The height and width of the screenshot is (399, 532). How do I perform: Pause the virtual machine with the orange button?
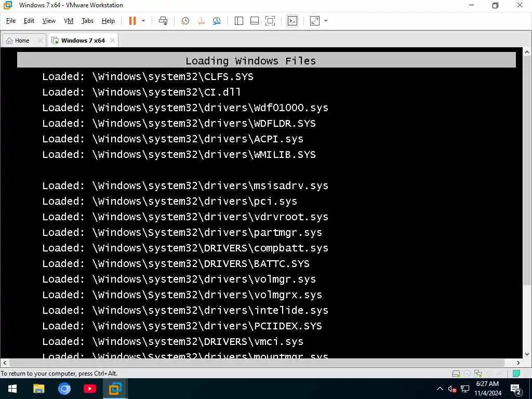point(132,21)
